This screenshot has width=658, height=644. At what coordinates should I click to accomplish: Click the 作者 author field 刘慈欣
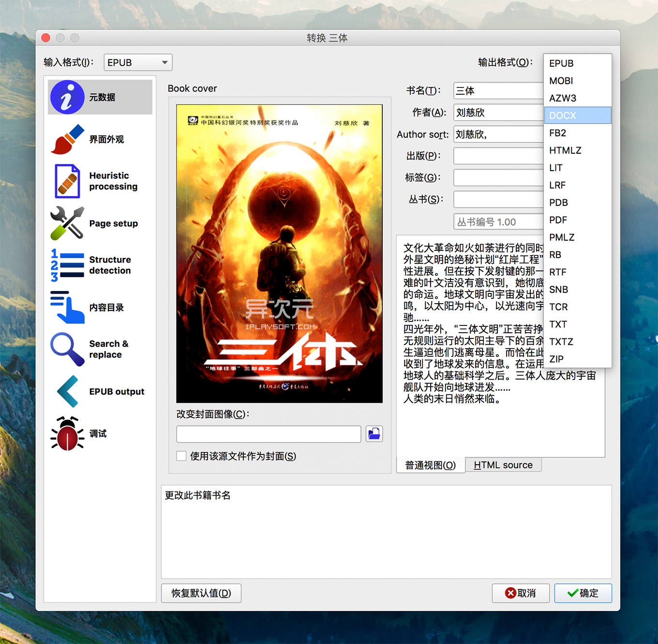pos(498,113)
